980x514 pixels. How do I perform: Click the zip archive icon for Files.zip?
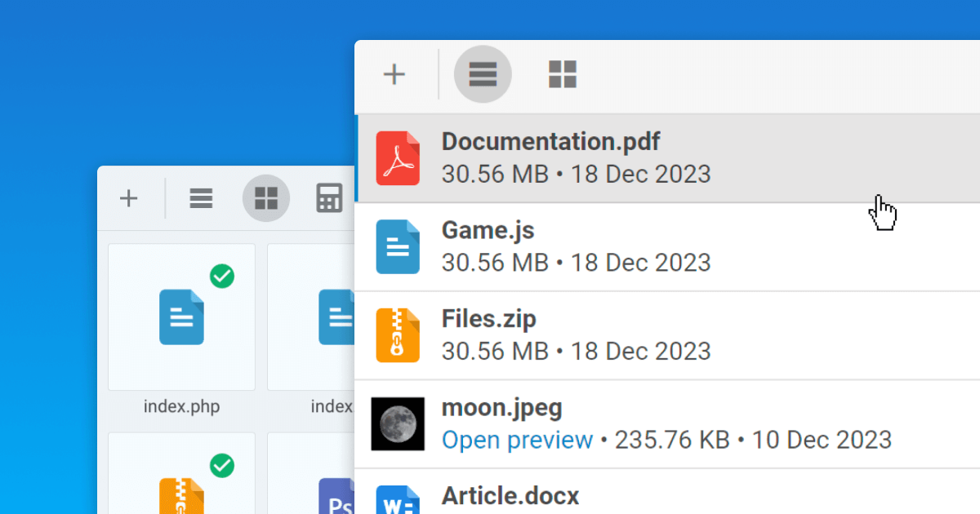pyautogui.click(x=398, y=335)
